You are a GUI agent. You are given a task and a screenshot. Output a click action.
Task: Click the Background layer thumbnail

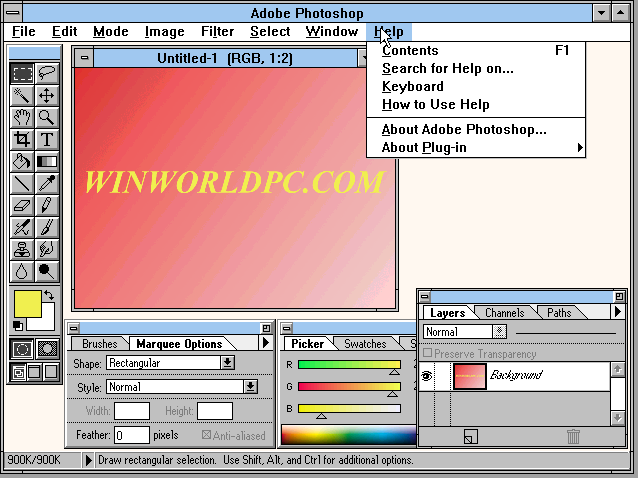tap(470, 376)
